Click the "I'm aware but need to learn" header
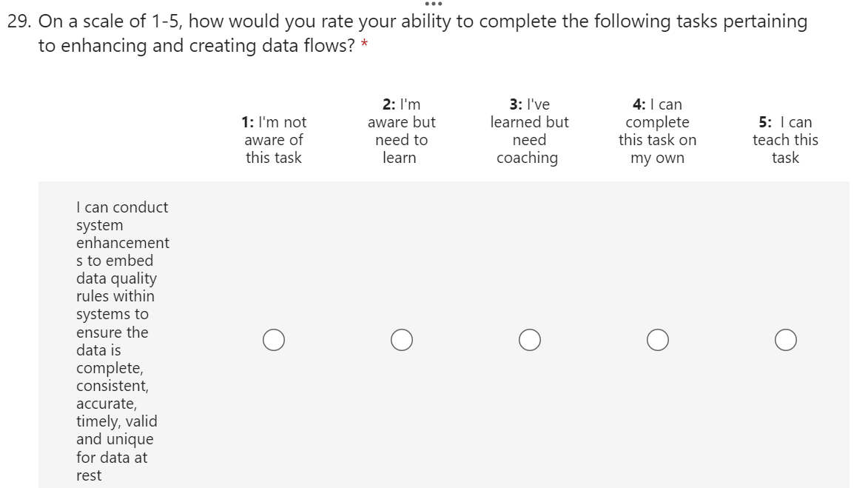Image resolution: width=868 pixels, height=488 pixels. pyautogui.click(x=402, y=131)
